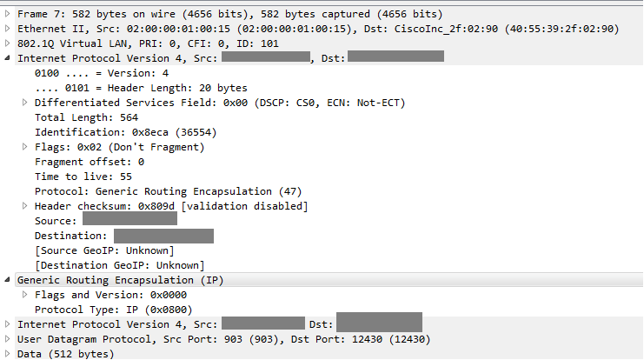Expand the 802.1Q Virtual LAN section
The height and width of the screenshot is (360, 644).
tap(8, 43)
